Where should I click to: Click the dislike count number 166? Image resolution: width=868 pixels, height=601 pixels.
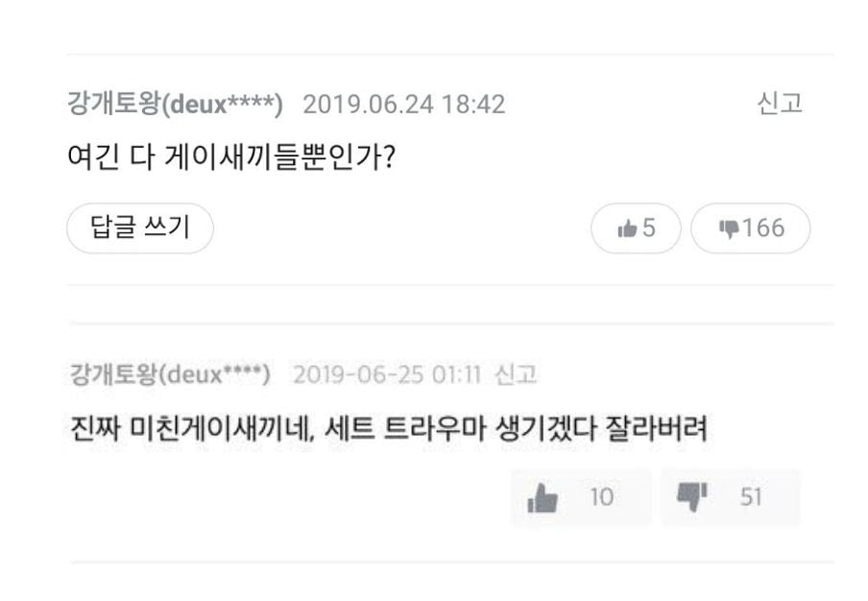pyautogui.click(x=763, y=228)
